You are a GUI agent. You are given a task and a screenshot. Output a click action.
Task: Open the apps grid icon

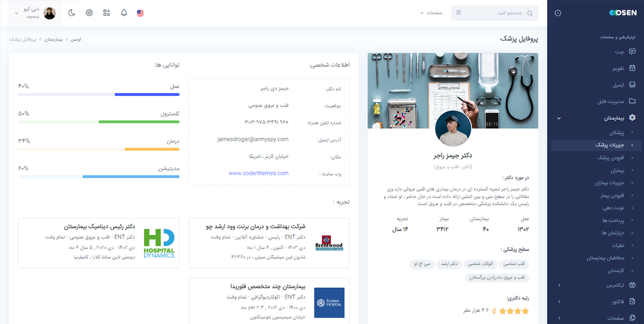(107, 13)
